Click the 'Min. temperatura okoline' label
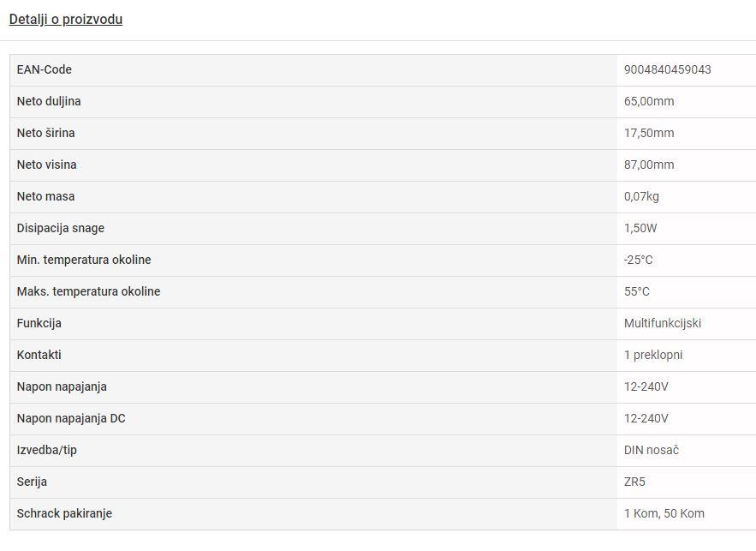 (x=84, y=260)
